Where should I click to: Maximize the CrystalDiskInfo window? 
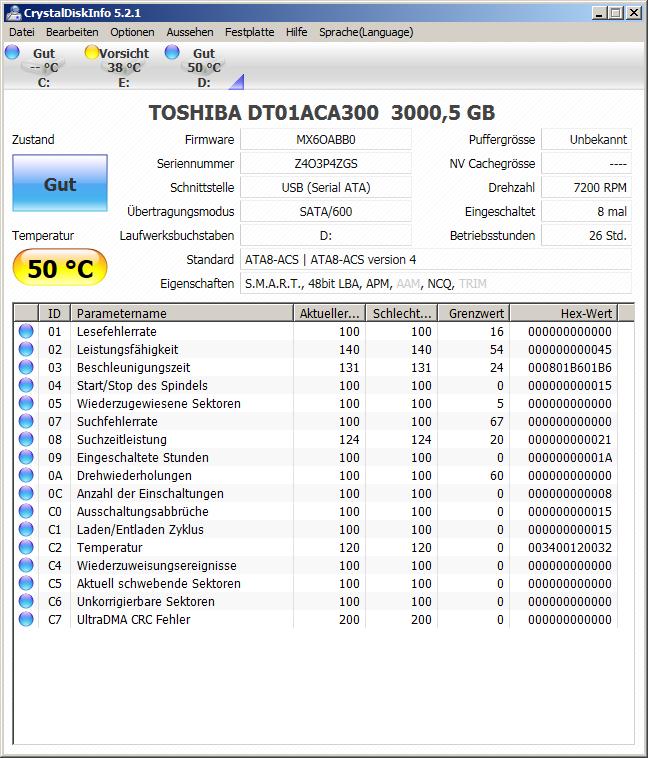(616, 13)
